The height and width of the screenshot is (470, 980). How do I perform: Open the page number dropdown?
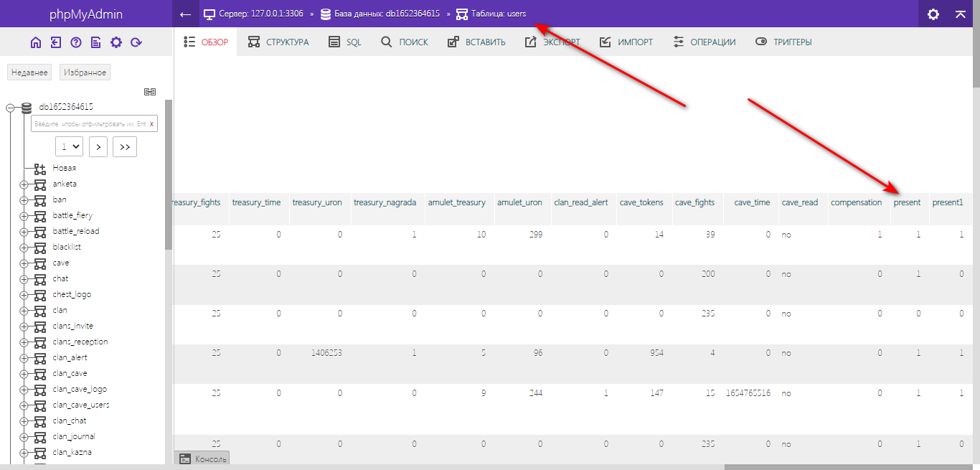[x=70, y=146]
